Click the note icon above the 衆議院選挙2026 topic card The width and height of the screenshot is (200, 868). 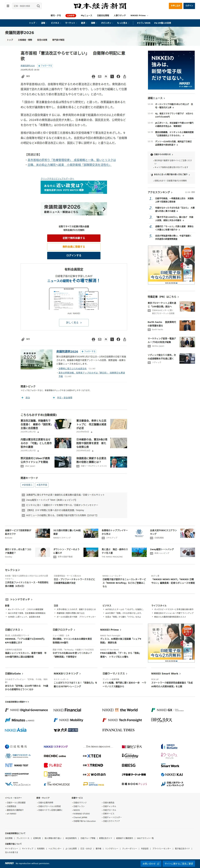[106, 339]
